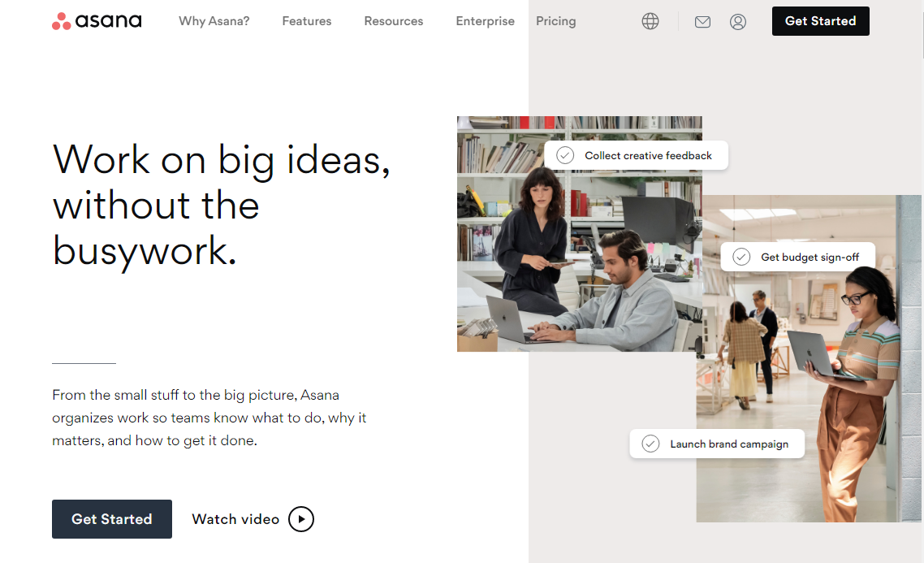
Task: Open the Resources menu
Action: tap(394, 21)
